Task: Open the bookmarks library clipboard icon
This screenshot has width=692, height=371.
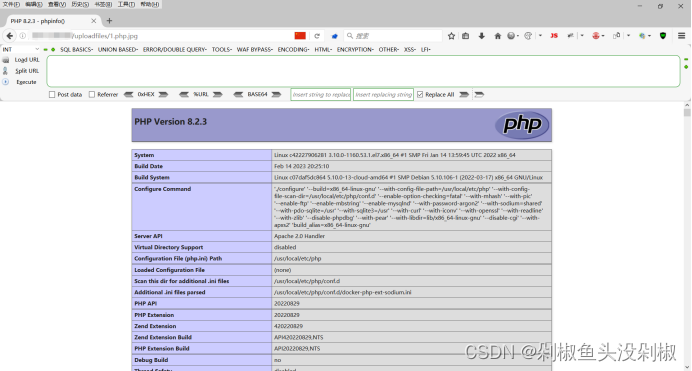Action: 466,36
